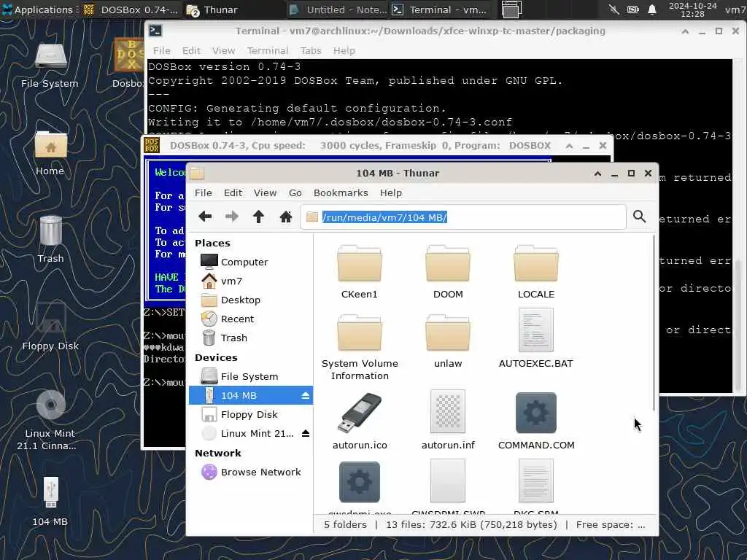This screenshot has width=747, height=560.
Task: Select the System Volume Information folder
Action: click(x=360, y=348)
